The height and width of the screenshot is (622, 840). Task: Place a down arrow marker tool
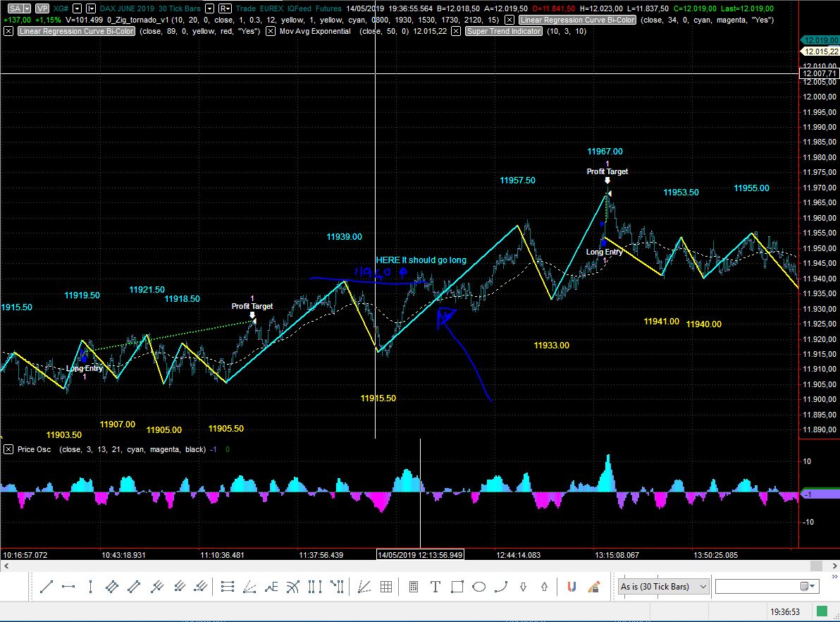pos(524,587)
